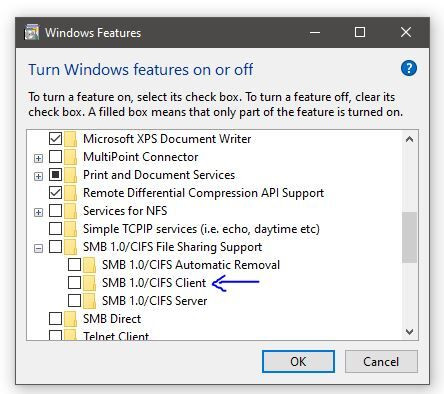Screen dimensions: 444x394
Task: Click the scrollbar down arrow
Action: [409, 332]
